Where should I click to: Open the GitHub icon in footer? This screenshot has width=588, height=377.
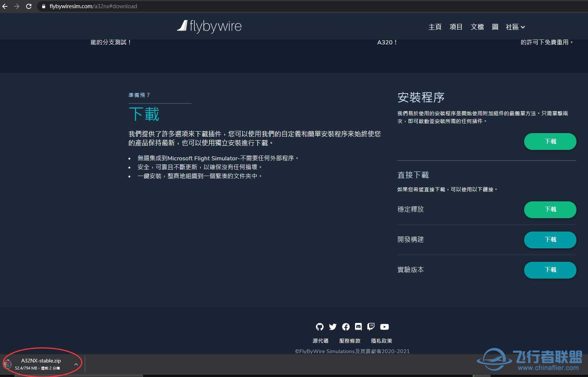point(320,327)
